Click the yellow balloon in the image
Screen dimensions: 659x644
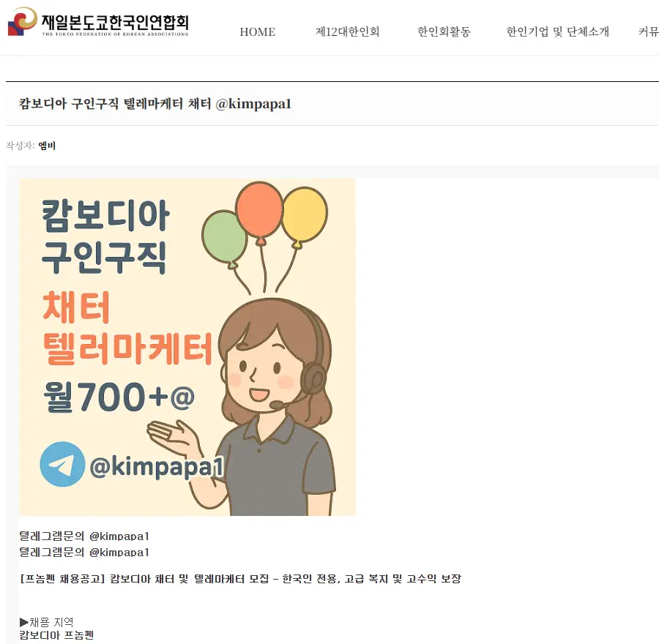[304, 217]
